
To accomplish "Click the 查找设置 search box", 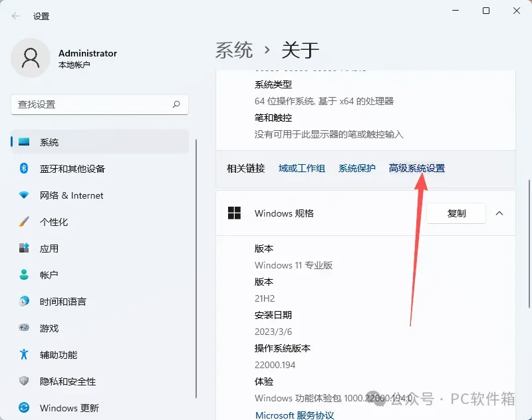I will 100,104.
